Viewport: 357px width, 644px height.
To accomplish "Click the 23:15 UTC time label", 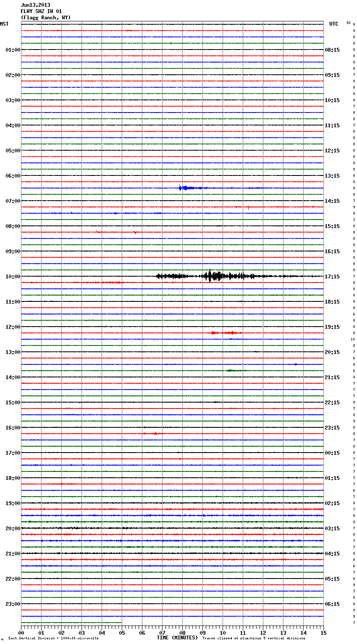I will click(x=332, y=428).
